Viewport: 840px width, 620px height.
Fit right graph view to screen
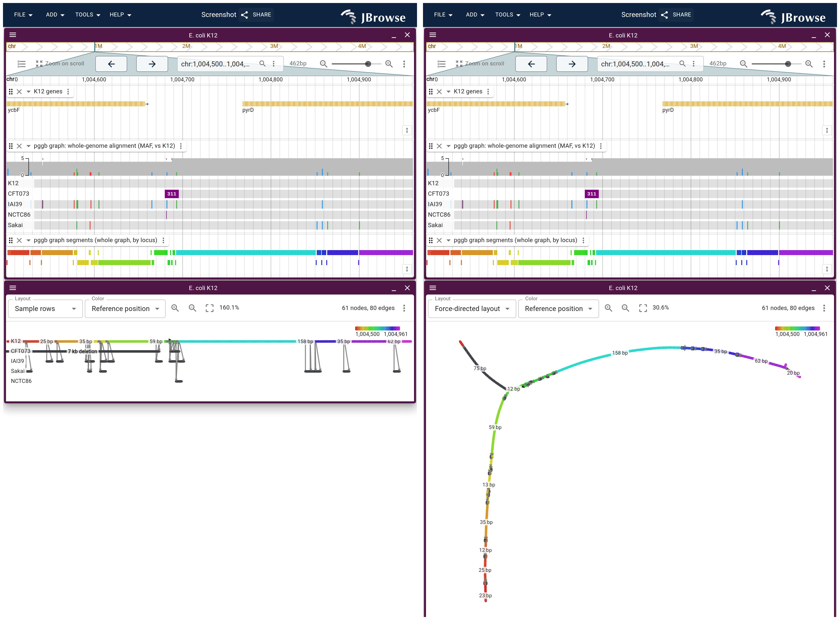click(643, 308)
